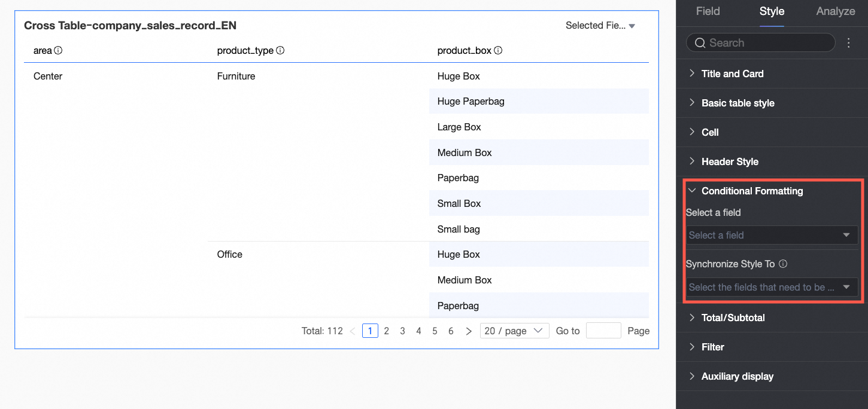Viewport: 868px width, 409px height.
Task: Go to next page arrow in pagination
Action: (x=469, y=331)
